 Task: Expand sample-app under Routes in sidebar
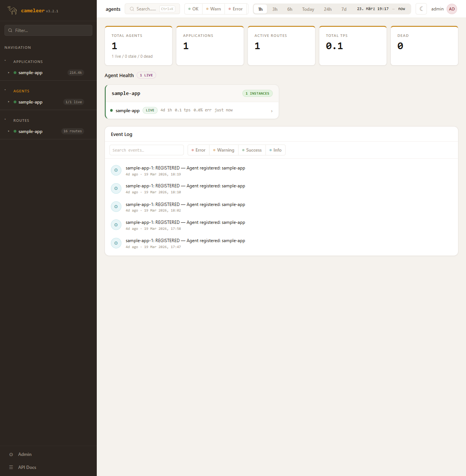coord(9,131)
